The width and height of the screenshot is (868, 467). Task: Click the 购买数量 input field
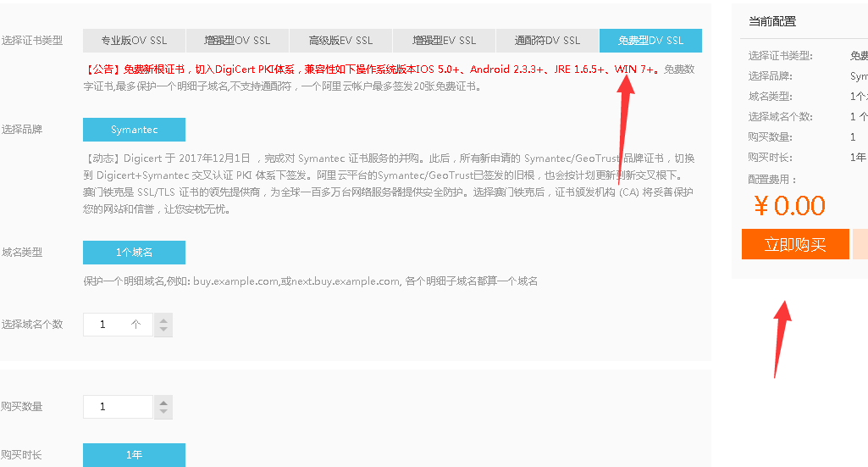pyautogui.click(x=118, y=407)
